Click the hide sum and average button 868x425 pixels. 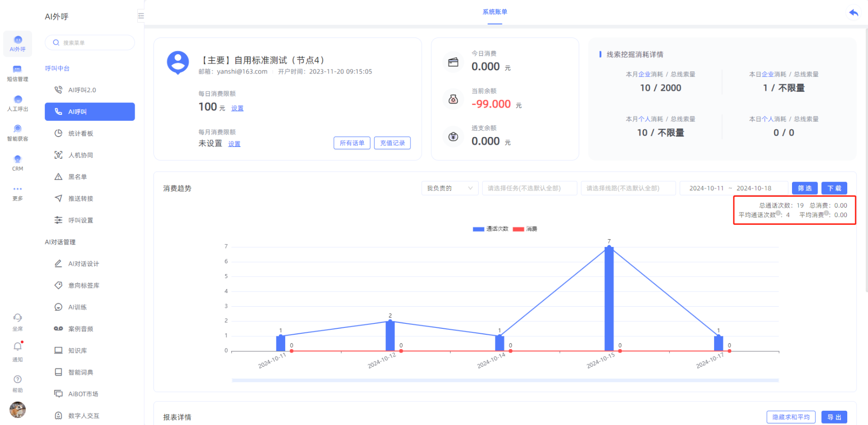[x=791, y=417]
